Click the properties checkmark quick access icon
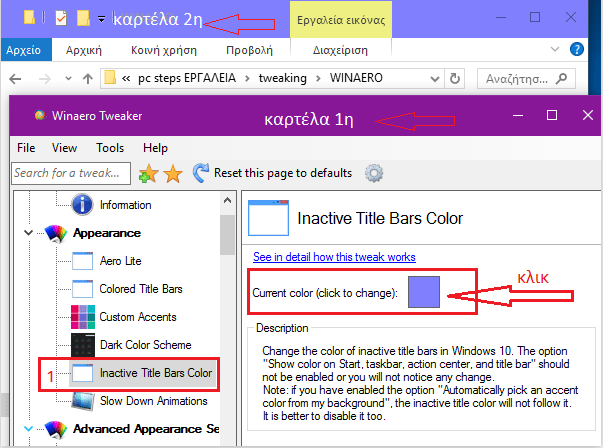Image resolution: width=603 pixels, height=448 pixels. pyautogui.click(x=61, y=18)
